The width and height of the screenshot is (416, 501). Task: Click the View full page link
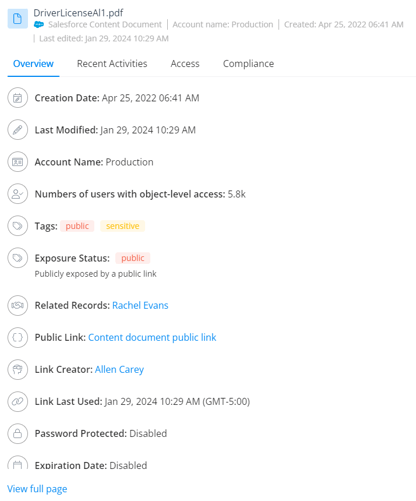(37, 489)
